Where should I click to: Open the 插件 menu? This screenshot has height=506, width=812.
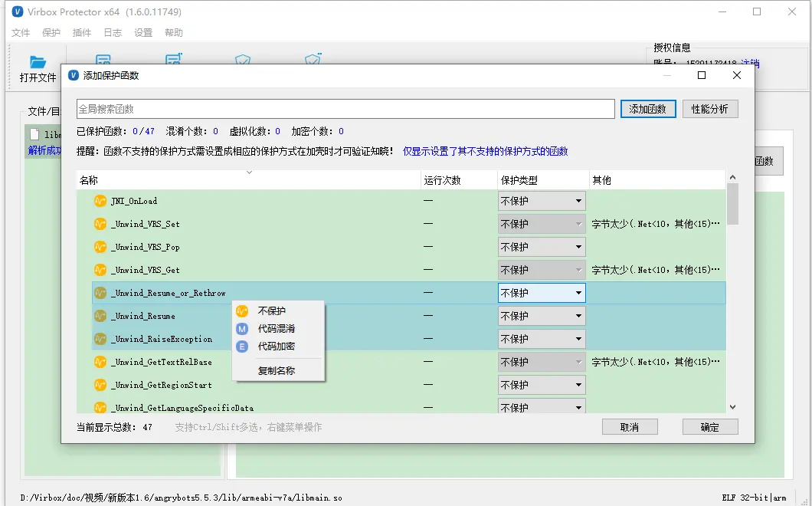pyautogui.click(x=82, y=33)
